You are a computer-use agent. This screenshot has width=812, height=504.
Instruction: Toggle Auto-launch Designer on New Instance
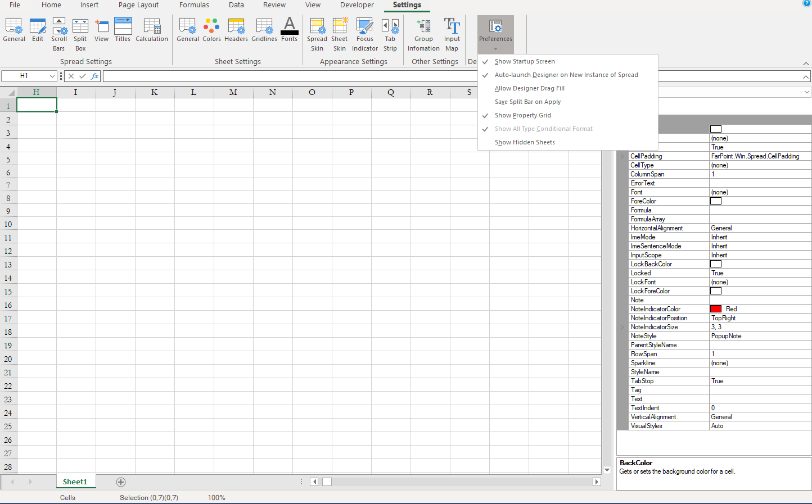click(568, 75)
